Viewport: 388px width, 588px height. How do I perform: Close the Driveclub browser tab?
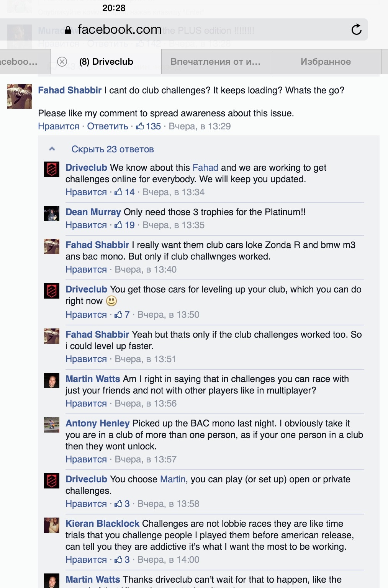pyautogui.click(x=62, y=62)
